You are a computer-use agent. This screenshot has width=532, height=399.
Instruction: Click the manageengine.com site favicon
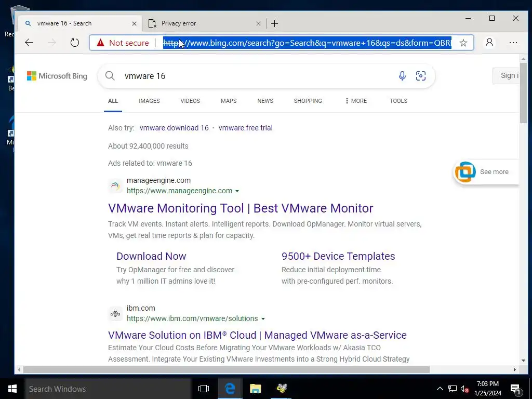point(115,186)
